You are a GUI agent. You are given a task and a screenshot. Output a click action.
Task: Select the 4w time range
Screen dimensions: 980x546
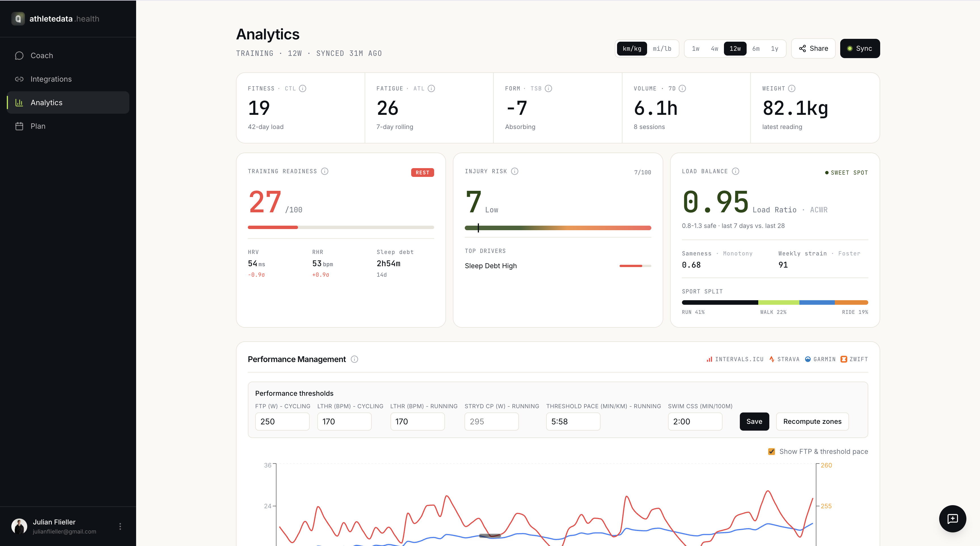point(715,49)
